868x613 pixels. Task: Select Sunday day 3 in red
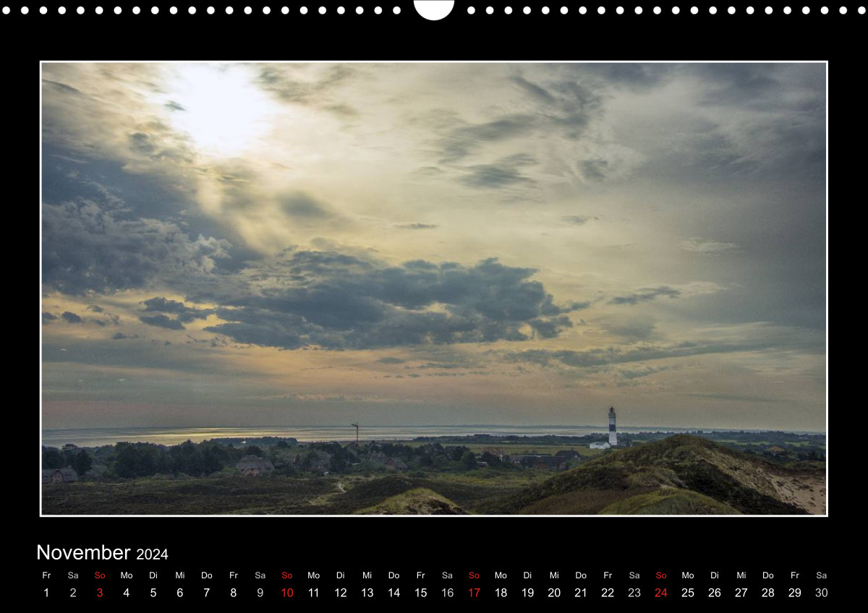pyautogui.click(x=100, y=593)
